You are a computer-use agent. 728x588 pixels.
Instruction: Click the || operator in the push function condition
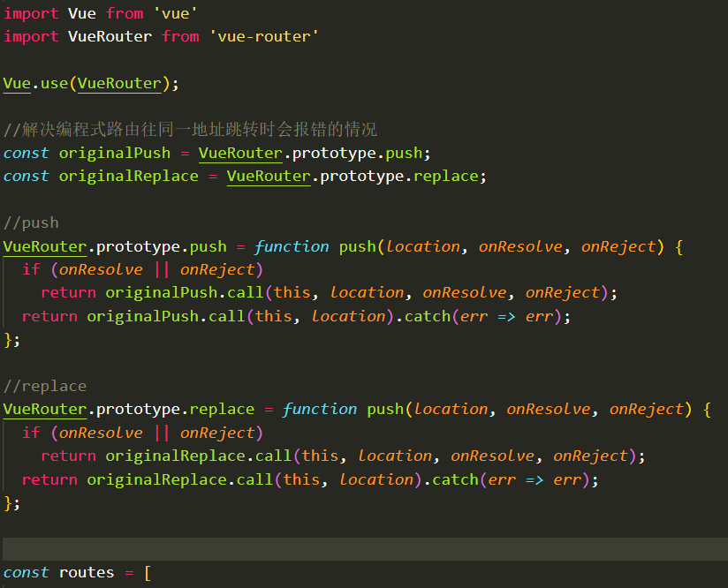tap(162, 269)
